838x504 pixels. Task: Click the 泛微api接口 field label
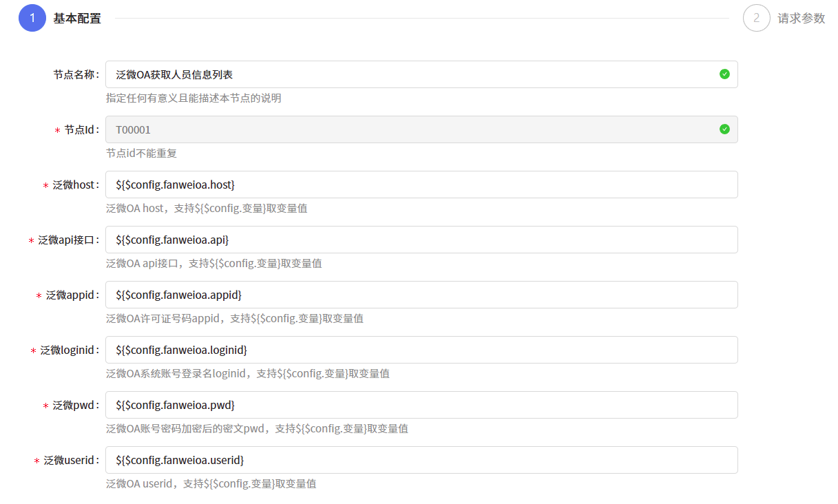coord(68,240)
